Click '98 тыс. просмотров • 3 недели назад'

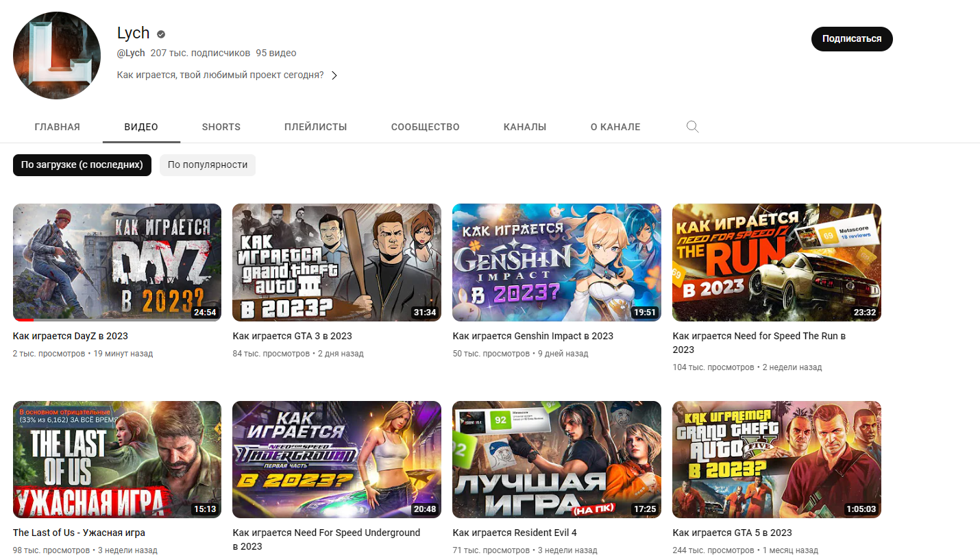pos(85,550)
